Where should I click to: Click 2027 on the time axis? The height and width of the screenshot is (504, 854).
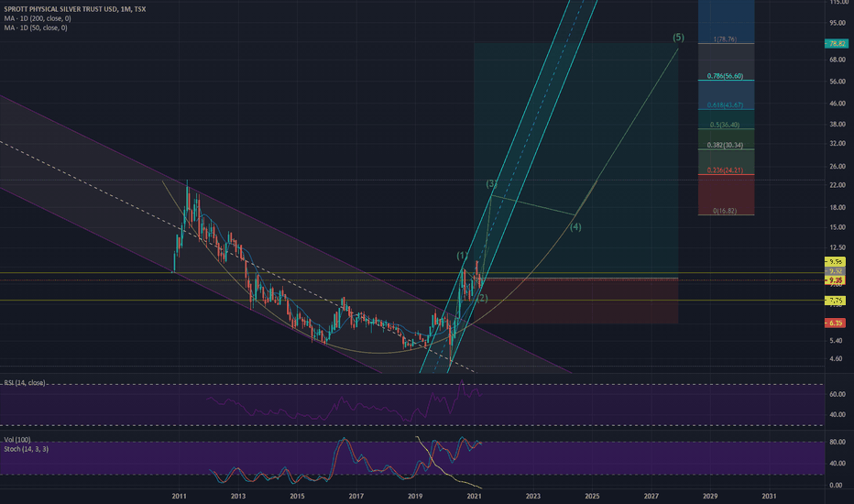651,497
